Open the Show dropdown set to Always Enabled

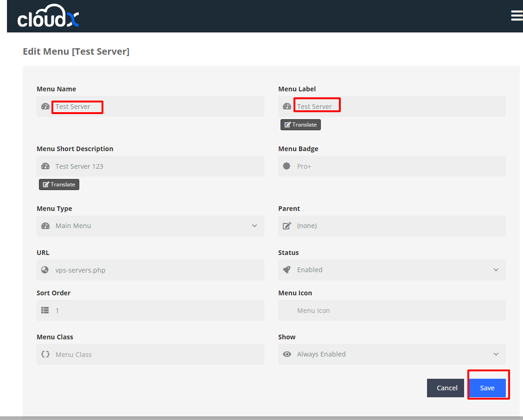496,354
